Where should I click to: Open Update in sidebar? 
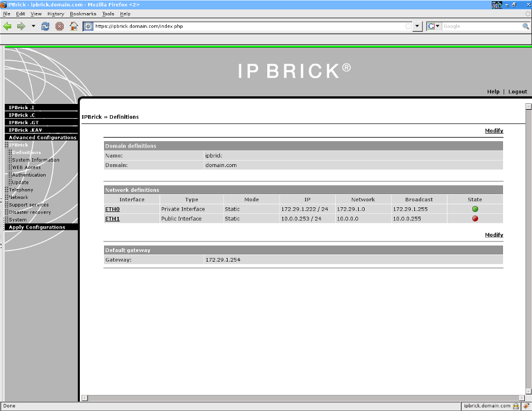20,182
